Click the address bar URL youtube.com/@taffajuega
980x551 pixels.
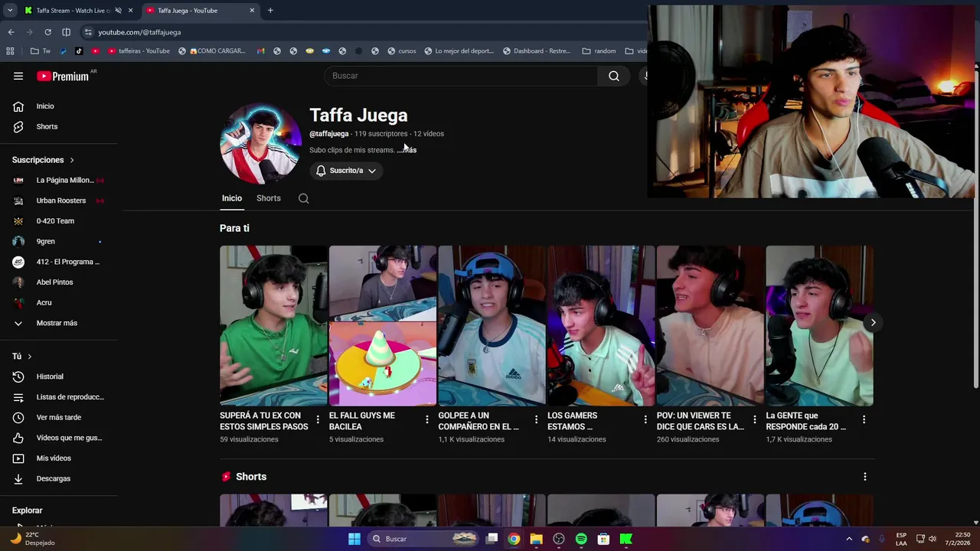pos(139,32)
